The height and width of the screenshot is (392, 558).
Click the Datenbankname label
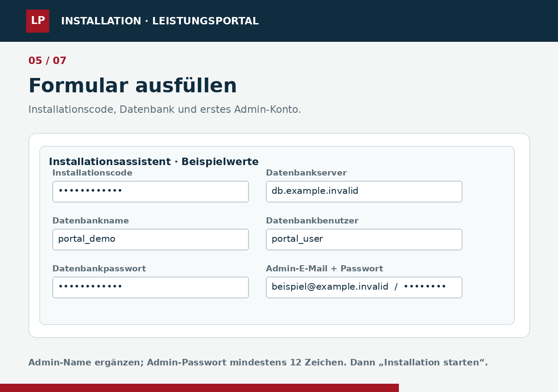(x=91, y=221)
